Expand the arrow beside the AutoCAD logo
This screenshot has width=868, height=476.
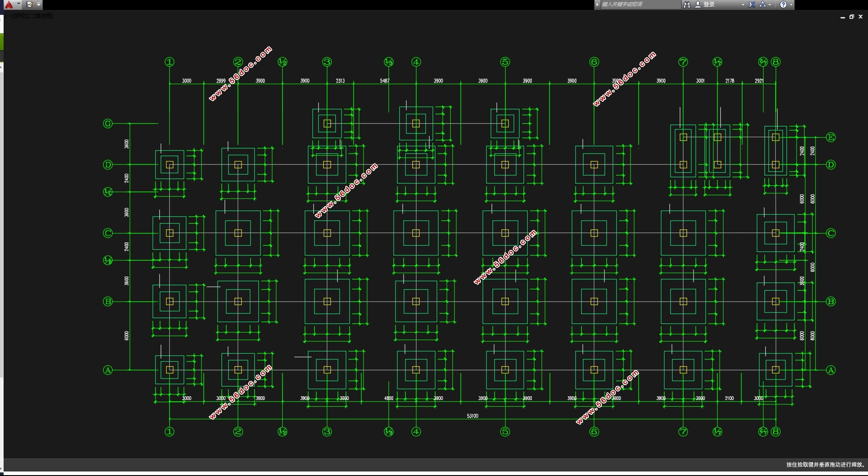(18, 4)
